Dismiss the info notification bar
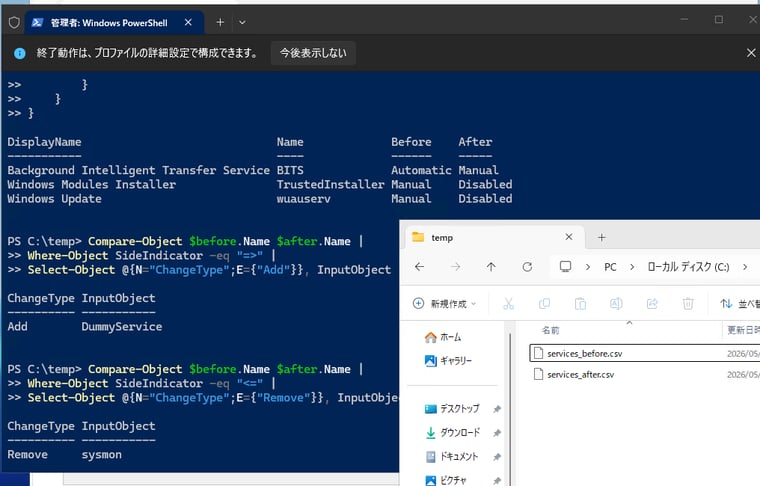The width and height of the screenshot is (760, 486). coord(751,53)
